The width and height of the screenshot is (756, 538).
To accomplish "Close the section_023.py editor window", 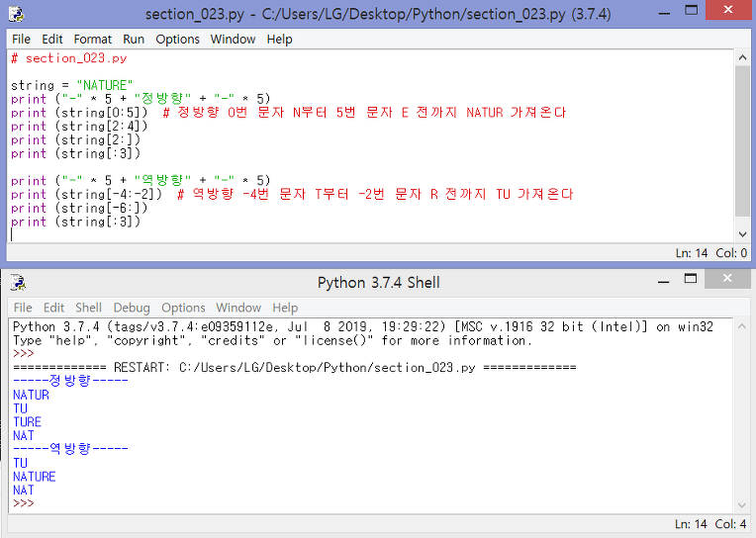I will click(728, 10).
